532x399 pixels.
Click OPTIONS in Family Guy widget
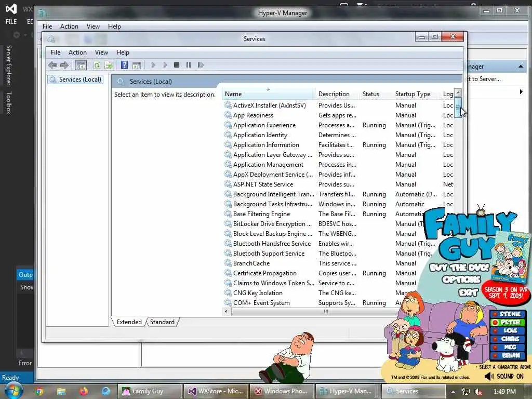tap(461, 280)
